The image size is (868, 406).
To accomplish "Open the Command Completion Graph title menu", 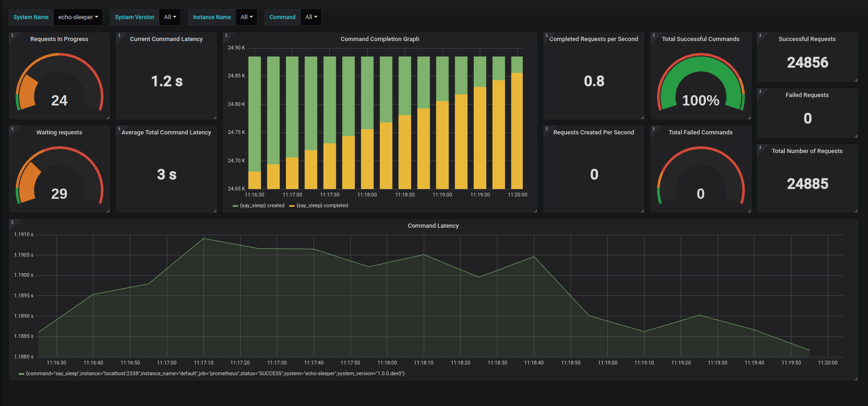I will click(380, 39).
